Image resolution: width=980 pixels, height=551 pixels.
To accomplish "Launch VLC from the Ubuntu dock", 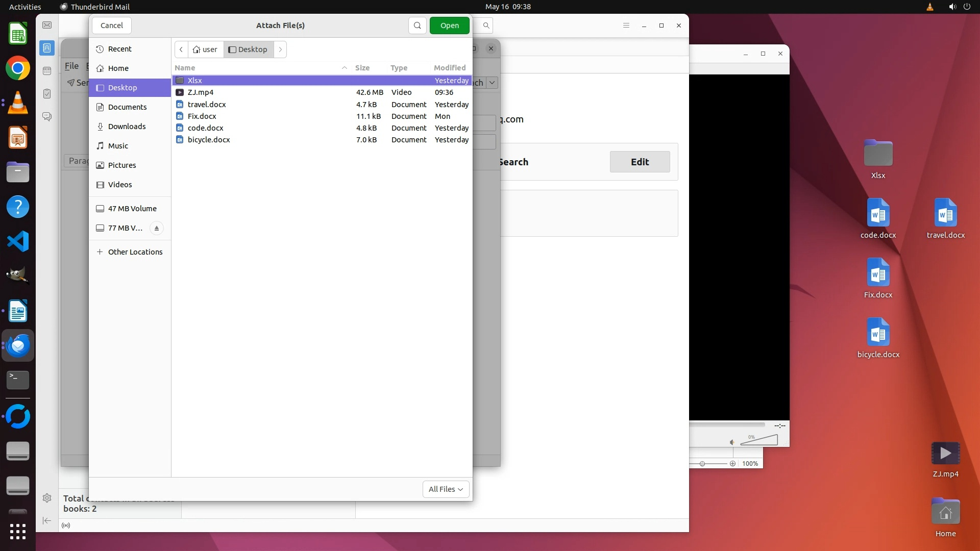I will pos(18,103).
